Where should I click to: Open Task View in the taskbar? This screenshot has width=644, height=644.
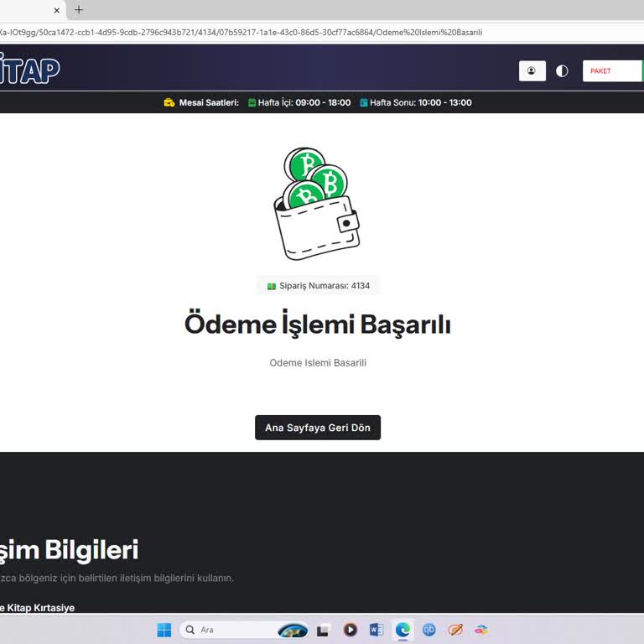point(323,630)
